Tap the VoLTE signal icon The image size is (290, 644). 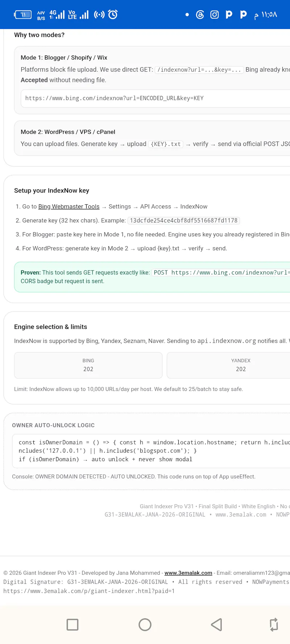tap(78, 14)
